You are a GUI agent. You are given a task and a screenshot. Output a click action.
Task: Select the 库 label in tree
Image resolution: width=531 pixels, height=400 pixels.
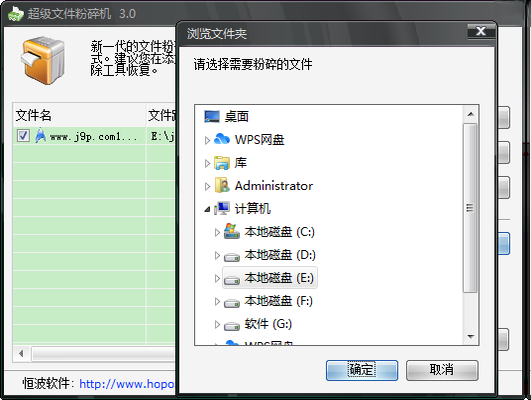click(x=241, y=163)
